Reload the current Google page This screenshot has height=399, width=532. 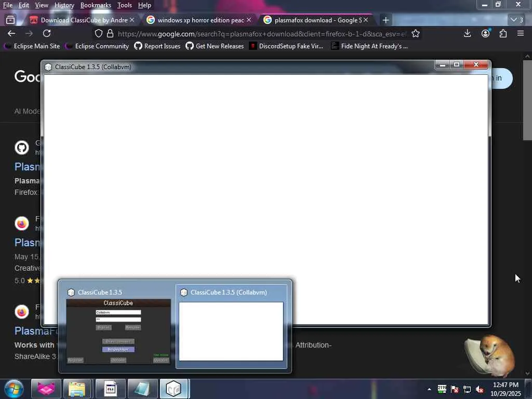47,33
